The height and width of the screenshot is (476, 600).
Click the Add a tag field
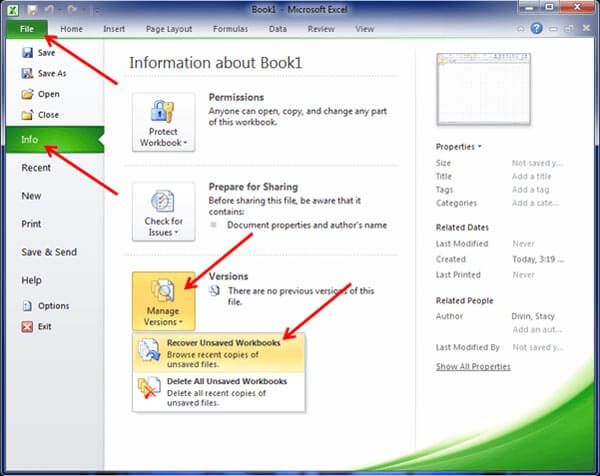tap(530, 189)
